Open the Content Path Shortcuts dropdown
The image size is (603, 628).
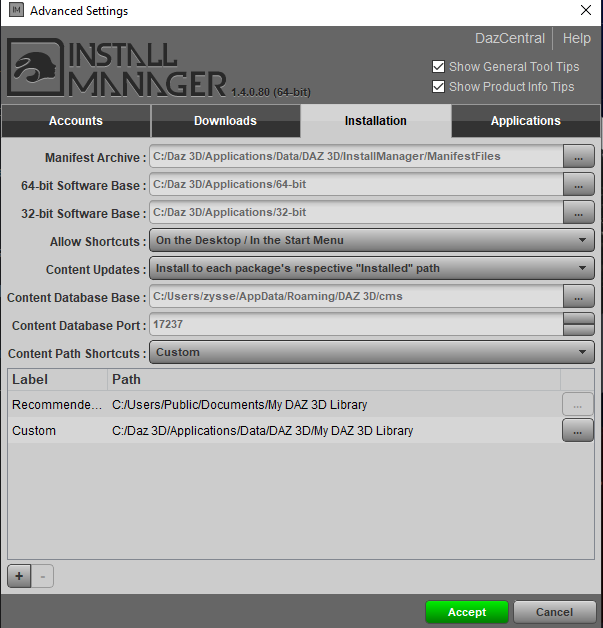[372, 352]
